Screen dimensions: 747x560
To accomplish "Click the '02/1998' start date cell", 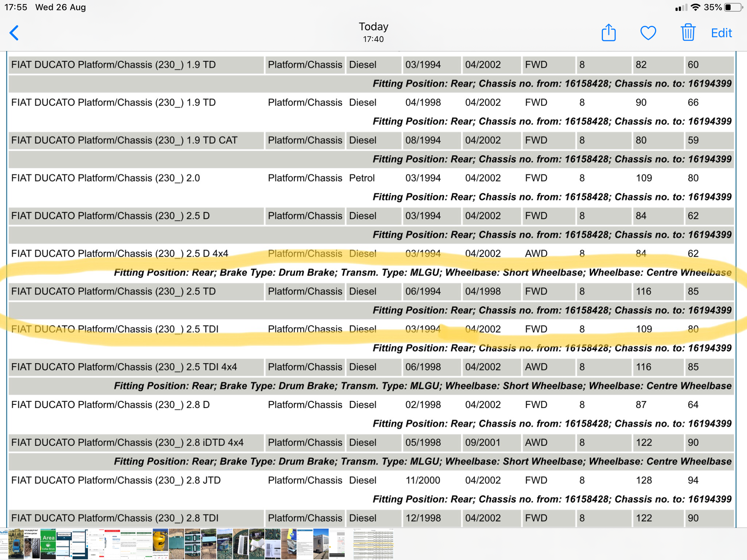I will coord(423,405).
